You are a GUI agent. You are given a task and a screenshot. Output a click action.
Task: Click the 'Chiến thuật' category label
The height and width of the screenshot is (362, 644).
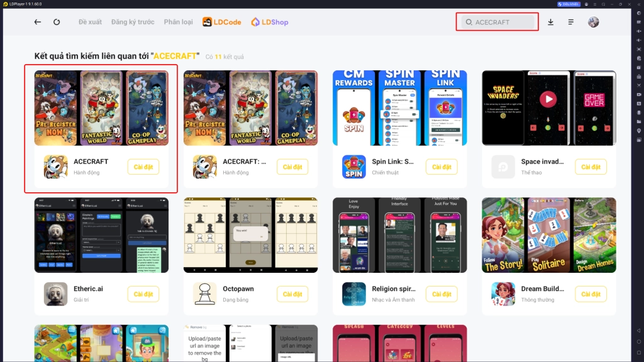pos(386,173)
